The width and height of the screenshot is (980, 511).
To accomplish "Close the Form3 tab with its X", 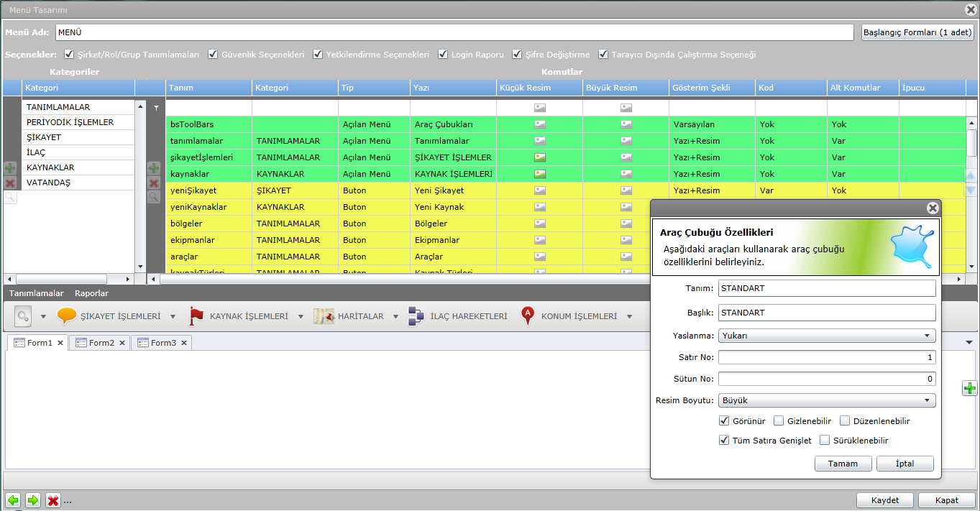I will coord(184,343).
